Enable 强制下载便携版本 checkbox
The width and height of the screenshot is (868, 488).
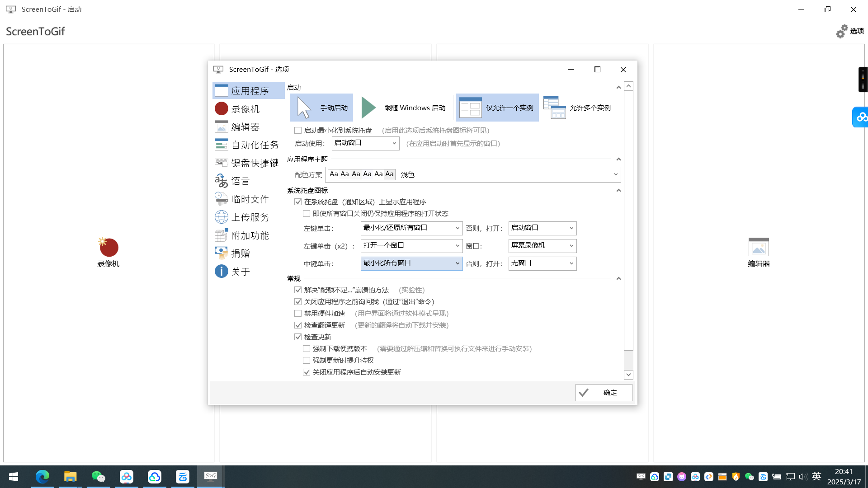tap(307, 349)
